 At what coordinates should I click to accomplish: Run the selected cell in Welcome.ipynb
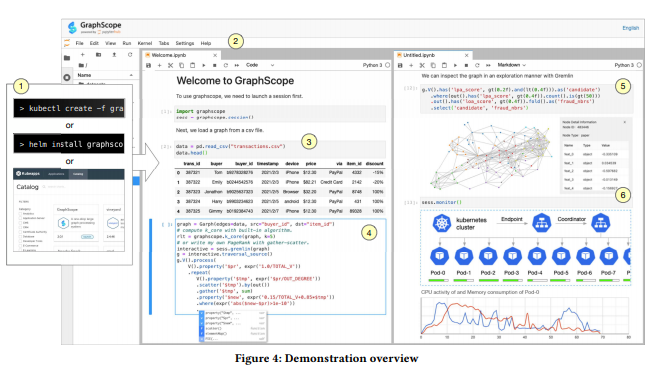(x=204, y=66)
